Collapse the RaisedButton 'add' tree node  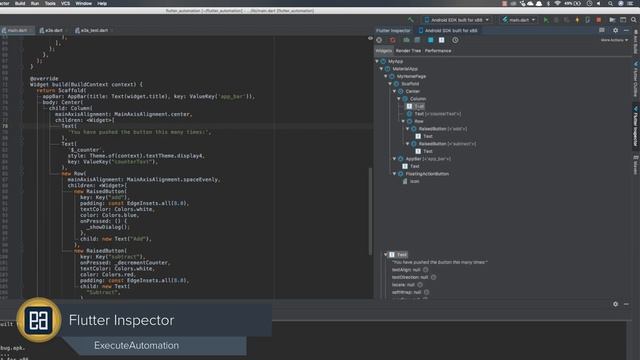[x=408, y=129]
